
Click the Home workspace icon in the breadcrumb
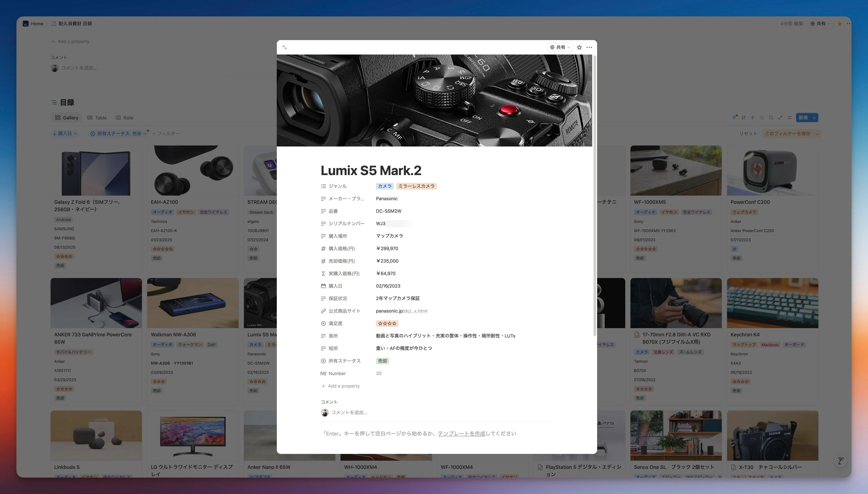click(x=25, y=23)
